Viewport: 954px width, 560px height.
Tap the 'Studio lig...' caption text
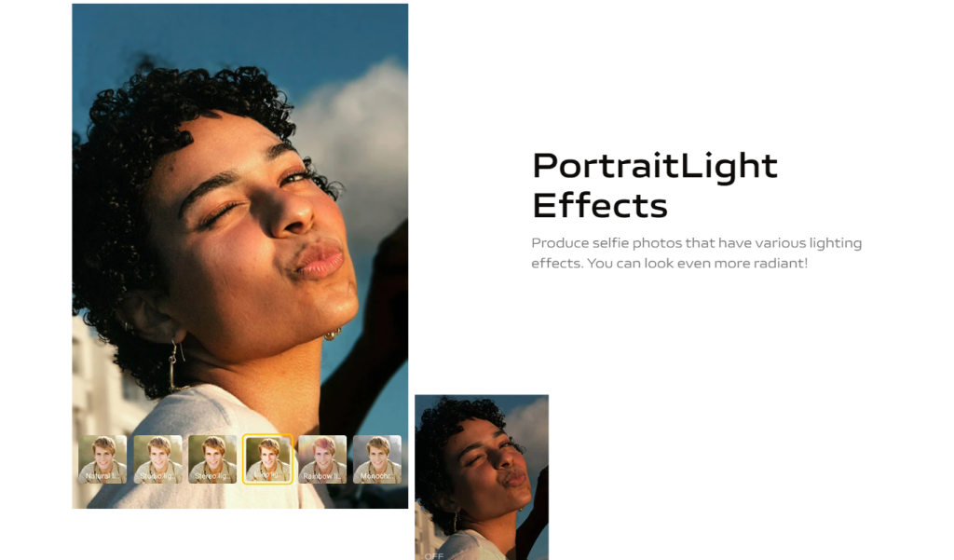click(x=157, y=476)
